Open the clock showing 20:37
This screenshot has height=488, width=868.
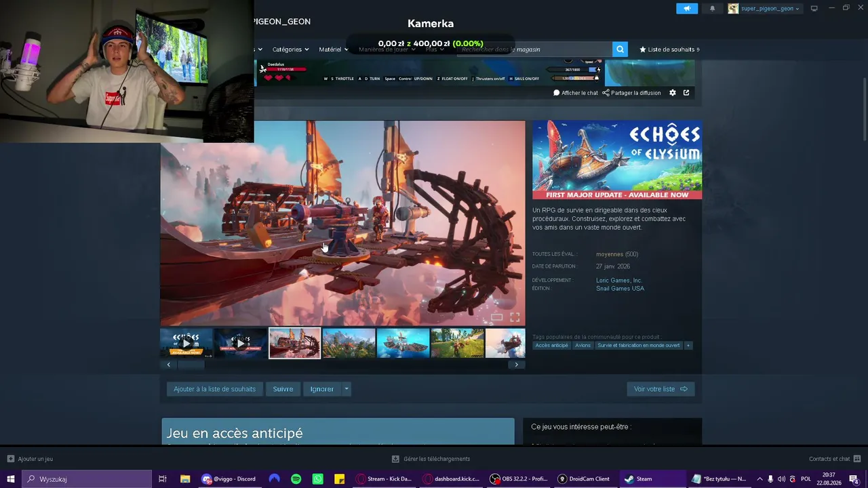tap(829, 479)
